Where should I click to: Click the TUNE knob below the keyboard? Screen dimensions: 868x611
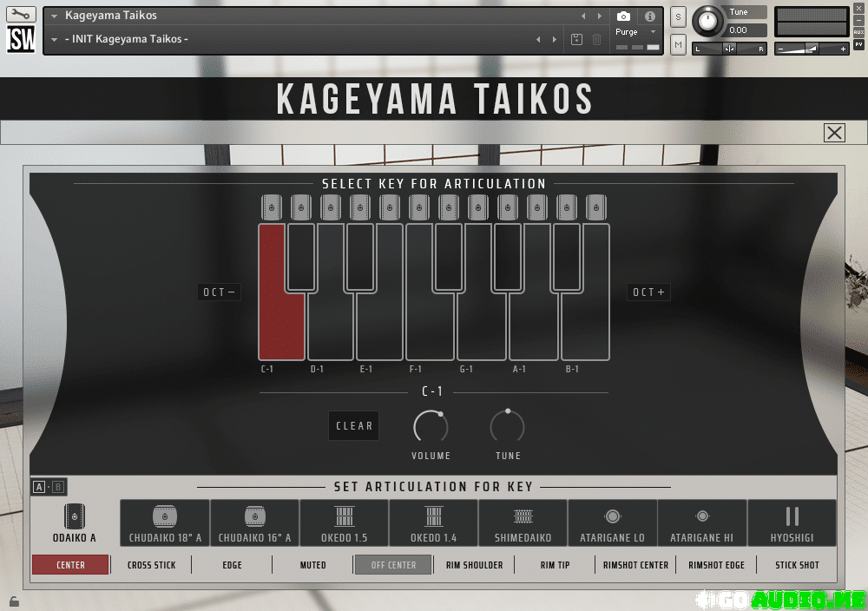508,427
